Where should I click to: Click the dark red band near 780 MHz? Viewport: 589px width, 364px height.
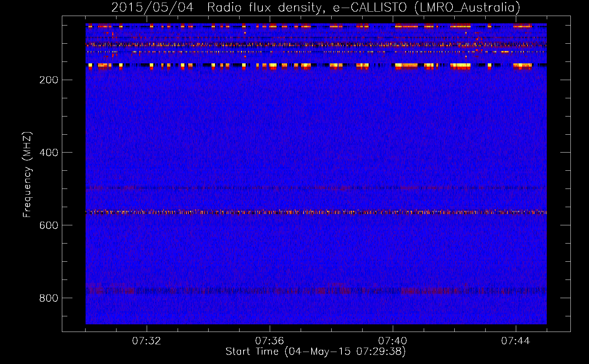coord(316,290)
